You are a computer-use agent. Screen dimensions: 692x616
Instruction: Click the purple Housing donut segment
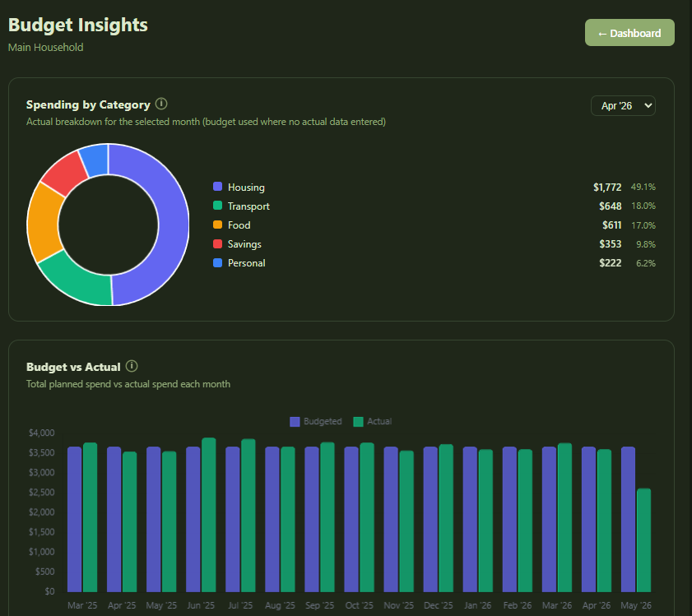coord(174,225)
